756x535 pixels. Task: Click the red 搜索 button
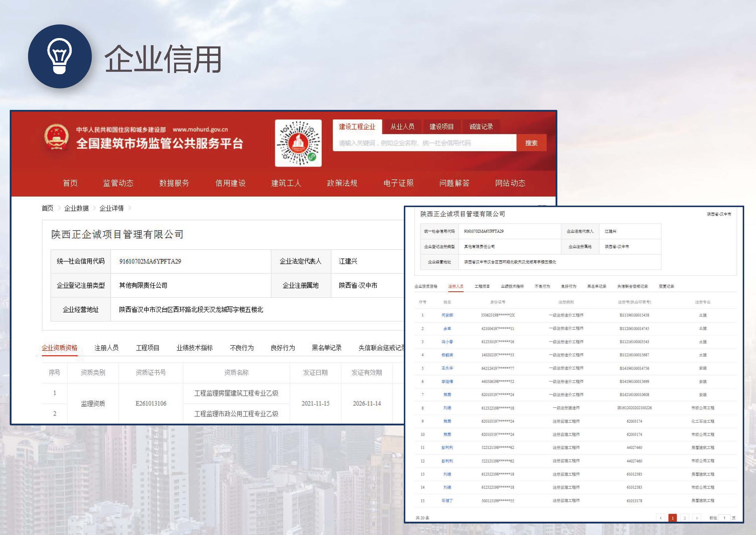pos(531,143)
